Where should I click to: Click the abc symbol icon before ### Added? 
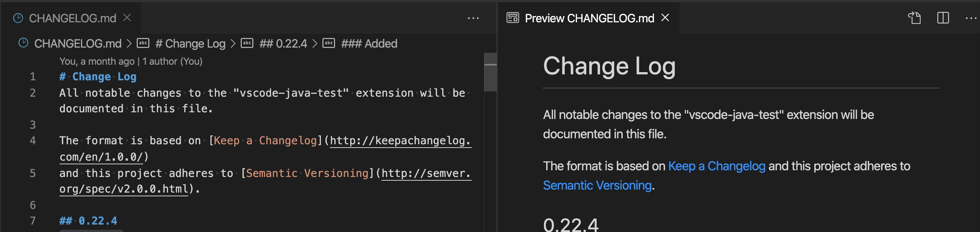point(329,43)
